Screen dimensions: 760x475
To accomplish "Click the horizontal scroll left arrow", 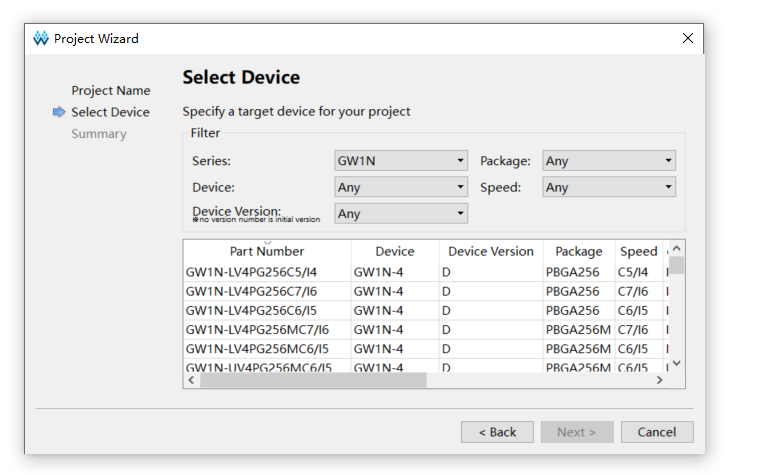I will [191, 380].
